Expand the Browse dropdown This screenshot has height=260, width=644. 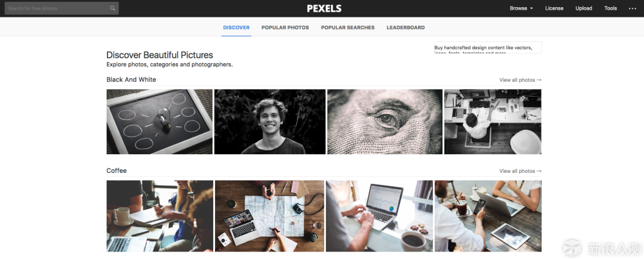point(521,8)
